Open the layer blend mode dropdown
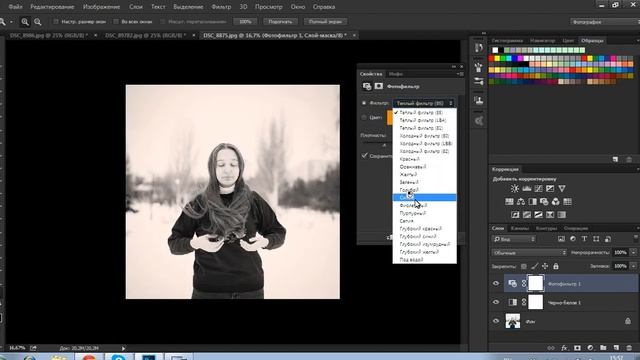Viewport: 640px width, 360px height. pyautogui.click(x=529, y=253)
